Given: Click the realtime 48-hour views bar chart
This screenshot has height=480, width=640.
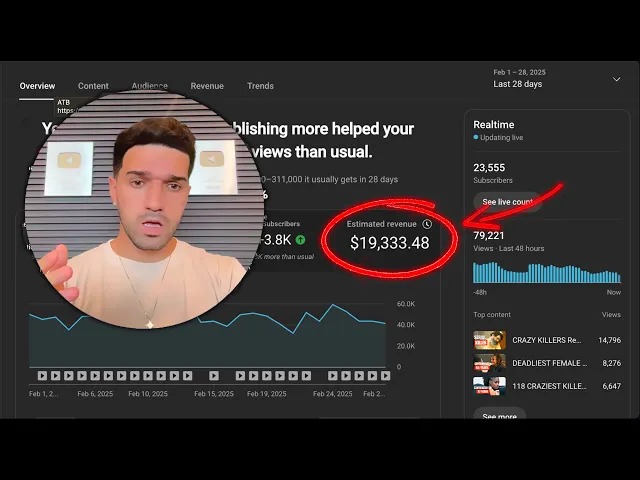Looking at the screenshot, I should click(x=547, y=273).
